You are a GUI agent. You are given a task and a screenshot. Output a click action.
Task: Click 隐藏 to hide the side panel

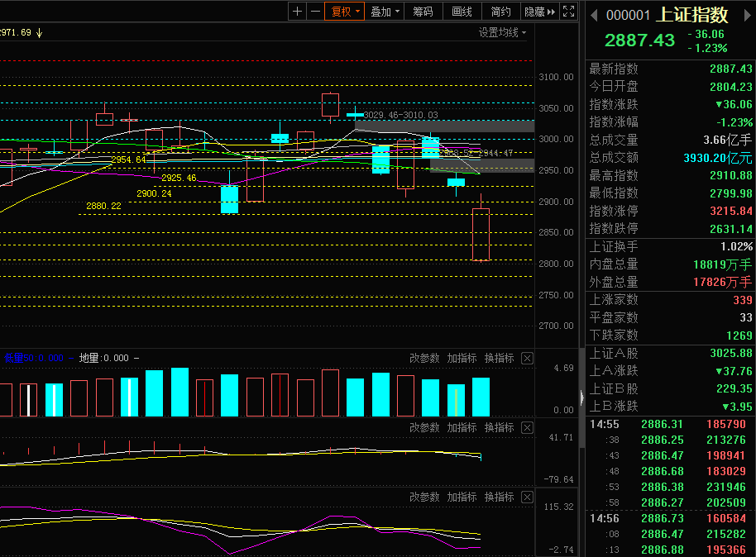coord(540,12)
